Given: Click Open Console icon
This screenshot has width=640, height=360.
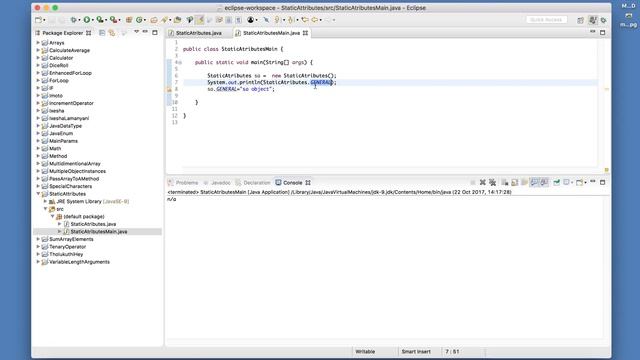Looking at the screenshot, I should 579,182.
